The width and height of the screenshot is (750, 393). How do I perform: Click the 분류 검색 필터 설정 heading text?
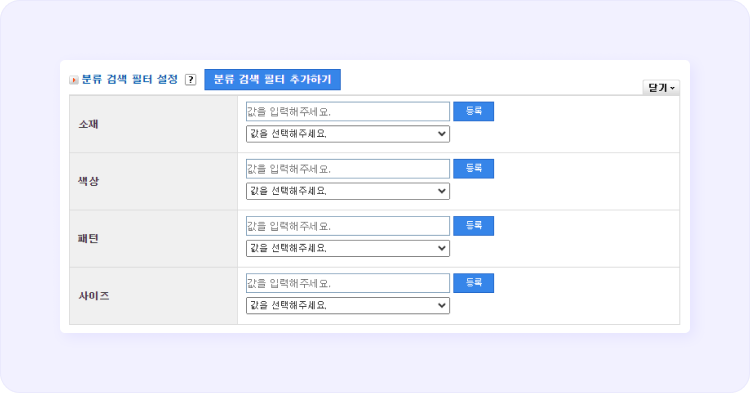tap(130, 79)
